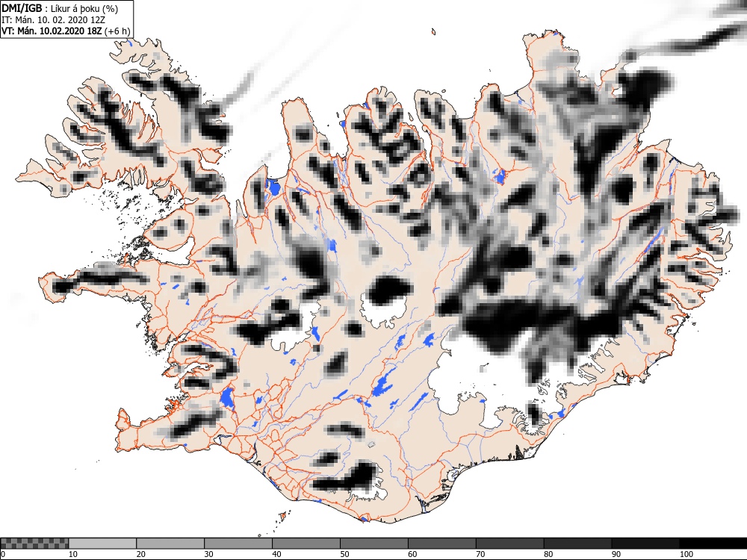
Task: Select the 30–40 percent legend swatch
Action: point(238,544)
